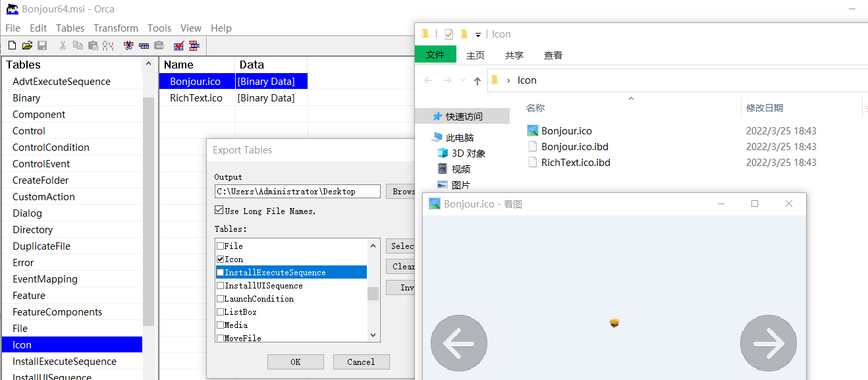Viewport: 868px width, 380px height.
Task: Open the Edit menu in Orca
Action: tap(38, 28)
